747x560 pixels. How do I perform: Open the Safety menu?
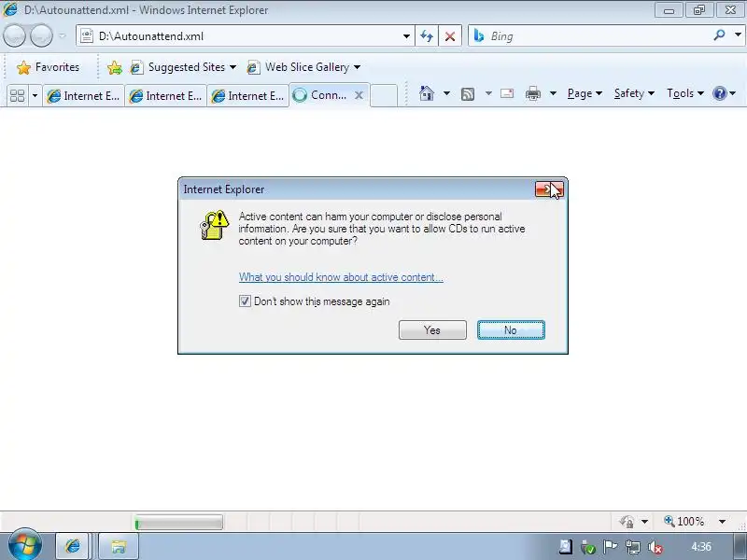(x=634, y=93)
